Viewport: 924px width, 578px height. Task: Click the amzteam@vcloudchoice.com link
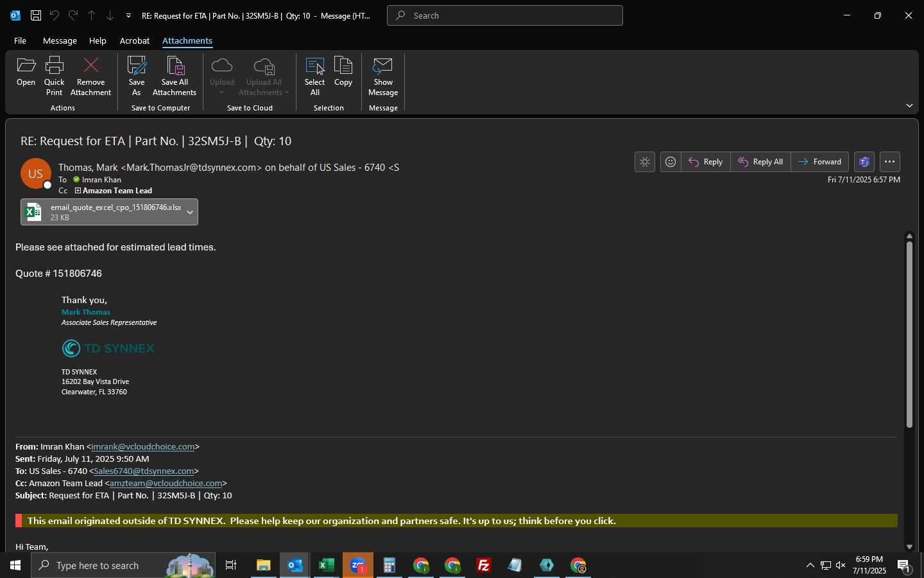[166, 483]
